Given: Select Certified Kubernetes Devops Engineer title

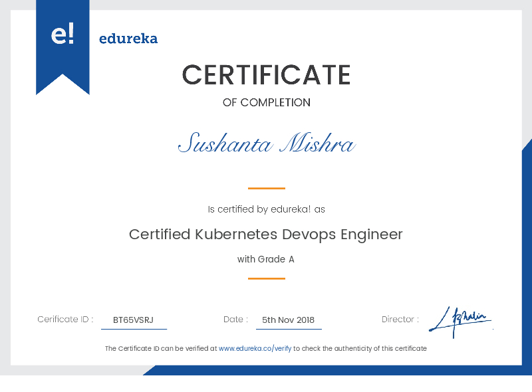Looking at the screenshot, I should (265, 235).
